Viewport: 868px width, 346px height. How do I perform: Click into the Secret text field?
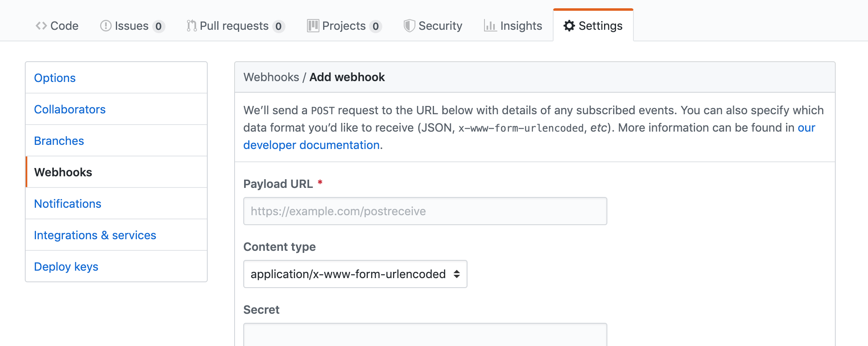tap(425, 334)
